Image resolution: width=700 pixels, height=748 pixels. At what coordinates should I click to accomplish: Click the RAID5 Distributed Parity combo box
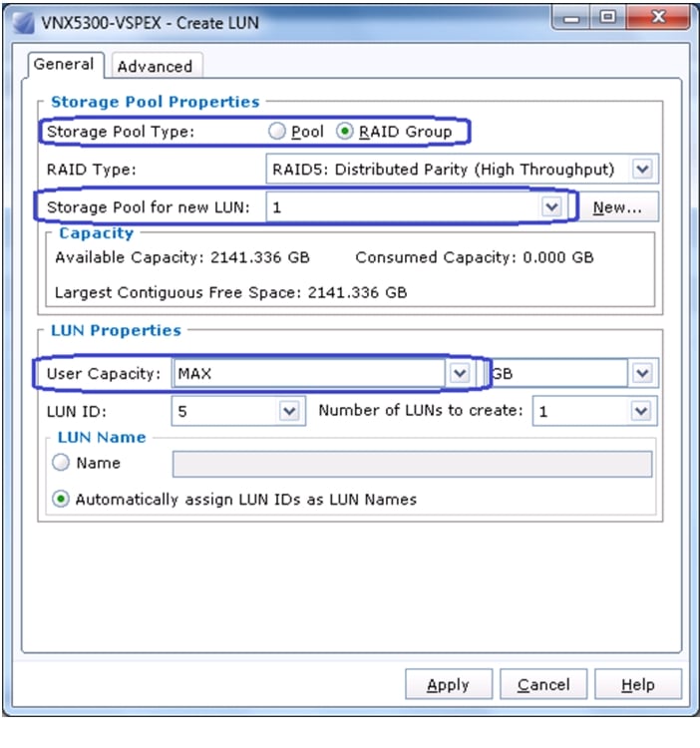[x=462, y=169]
